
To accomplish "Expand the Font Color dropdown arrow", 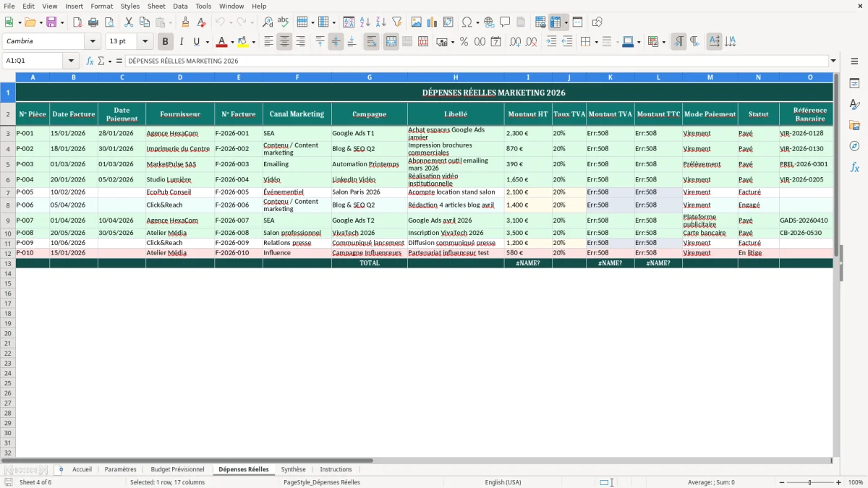I will pos(232,42).
